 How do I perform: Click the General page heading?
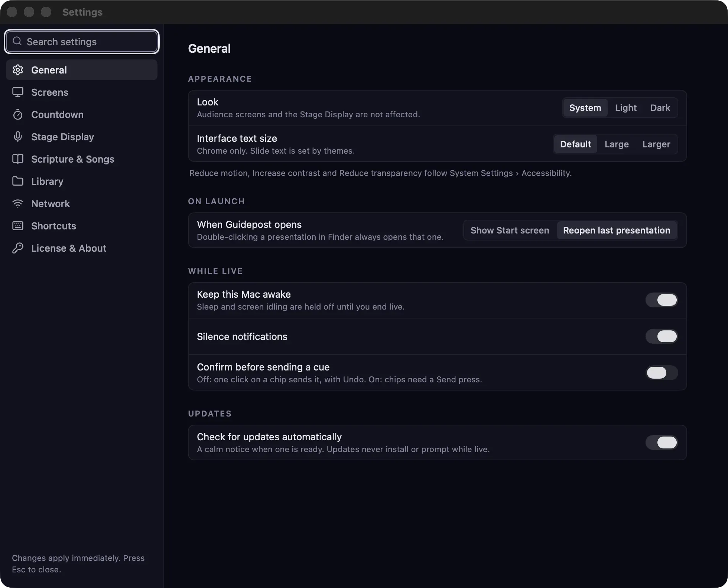pos(209,49)
